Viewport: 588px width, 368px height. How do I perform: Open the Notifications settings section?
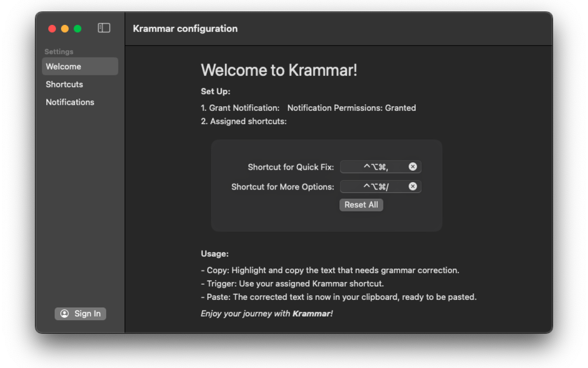pos(80,102)
